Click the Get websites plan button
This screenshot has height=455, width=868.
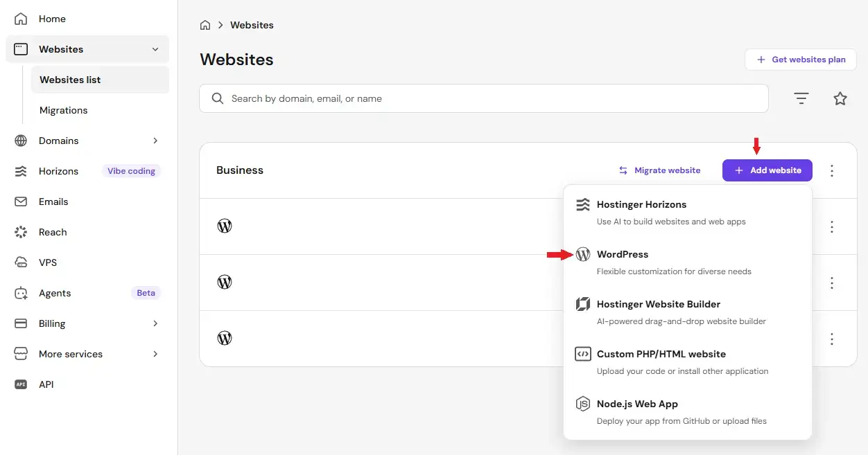(801, 60)
